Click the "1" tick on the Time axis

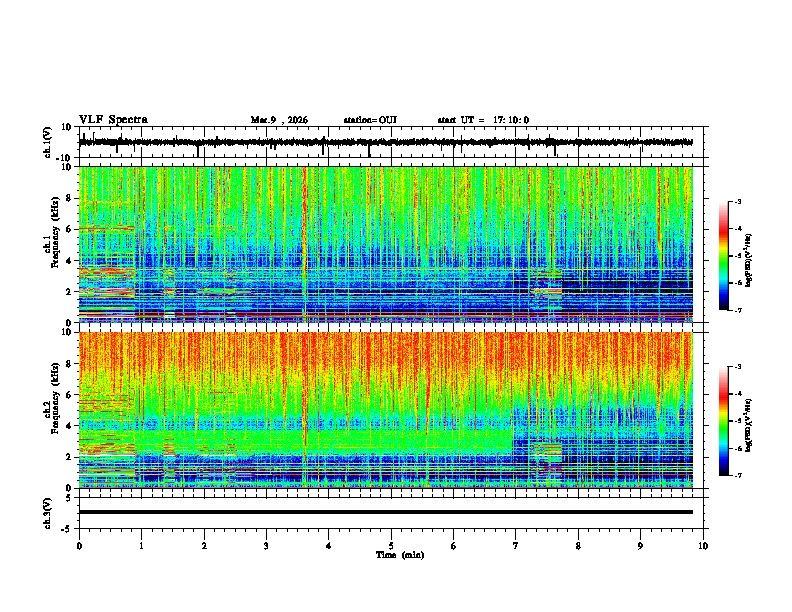[141, 546]
